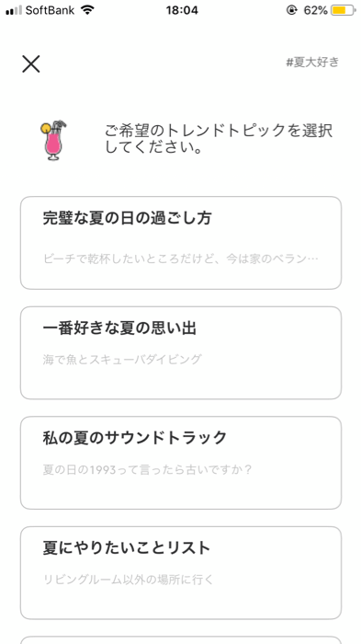Tap the リビングルーム以外の場所に行く placeholder
Viewport: 362px width, 644px height.
129,580
